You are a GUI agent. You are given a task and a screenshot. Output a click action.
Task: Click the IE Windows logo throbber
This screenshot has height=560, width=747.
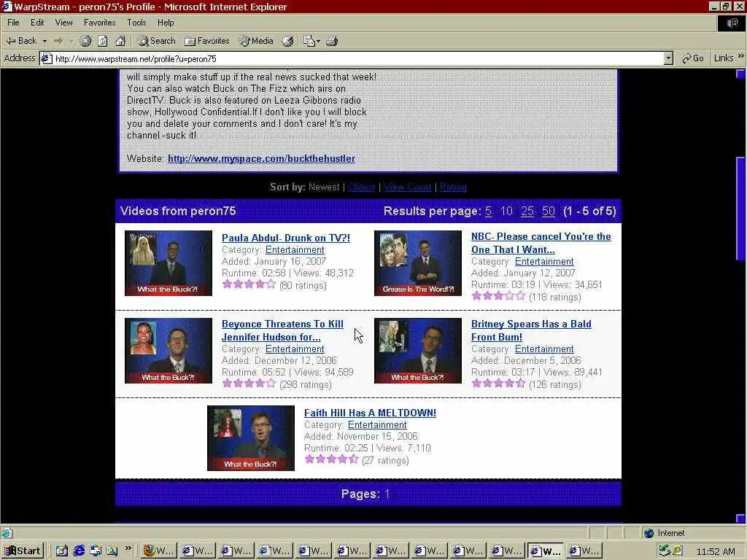tap(732, 23)
